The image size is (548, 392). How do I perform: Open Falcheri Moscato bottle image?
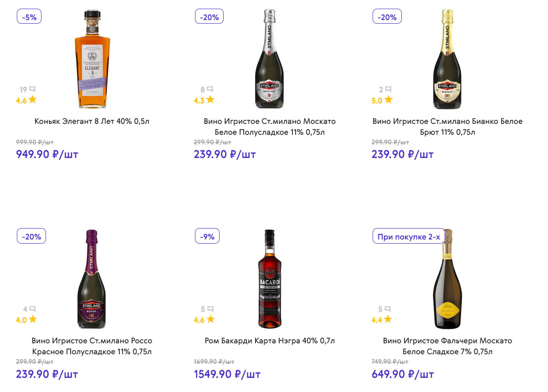point(447,279)
